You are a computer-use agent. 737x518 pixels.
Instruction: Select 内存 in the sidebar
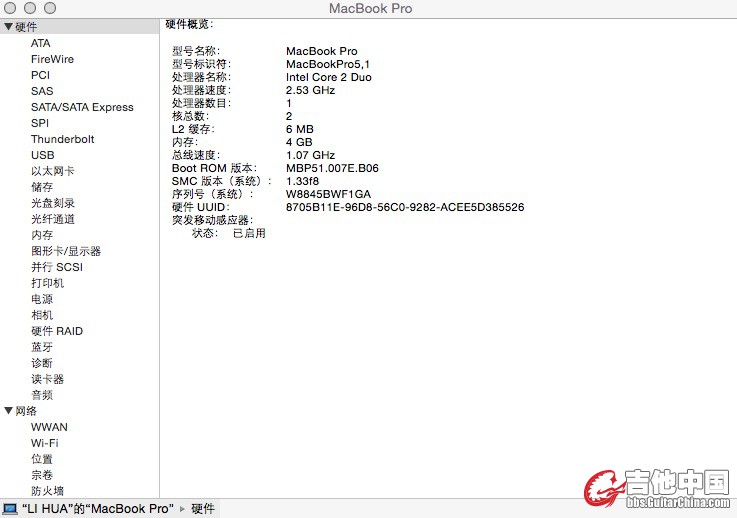point(42,235)
